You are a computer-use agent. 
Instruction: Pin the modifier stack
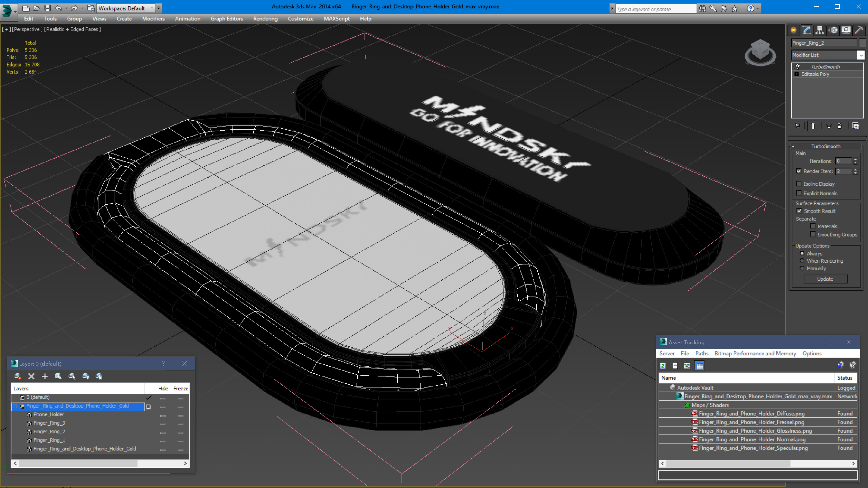[797, 126]
